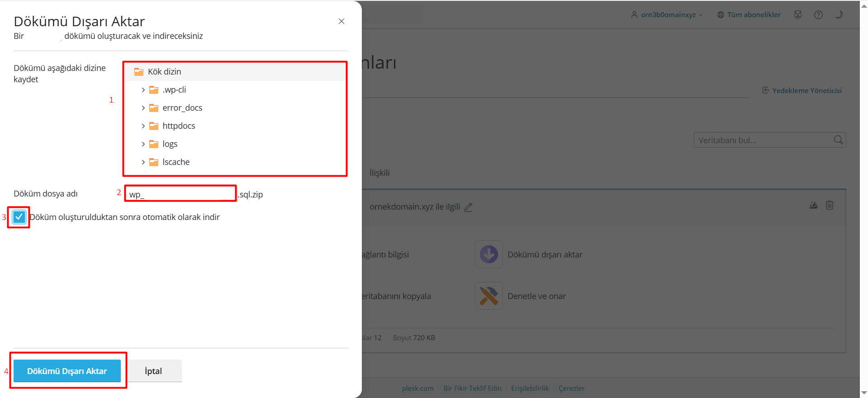
Task: Click the trash icon to delete database
Action: pos(829,205)
